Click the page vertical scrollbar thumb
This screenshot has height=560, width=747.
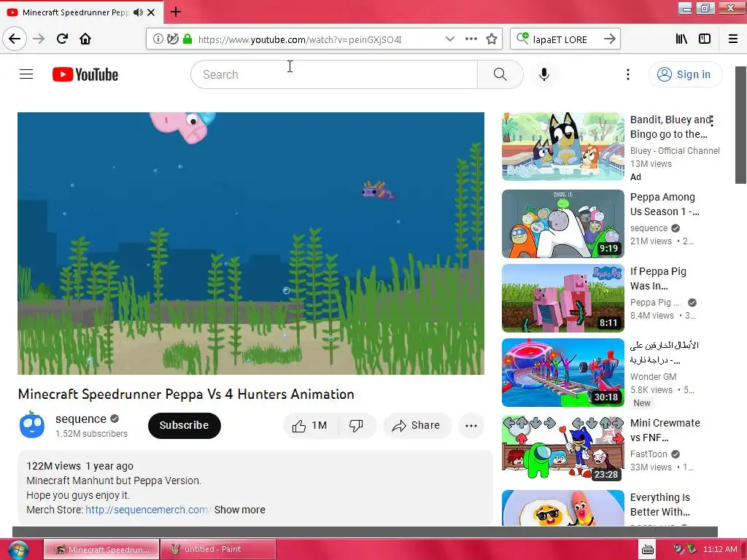point(740,125)
